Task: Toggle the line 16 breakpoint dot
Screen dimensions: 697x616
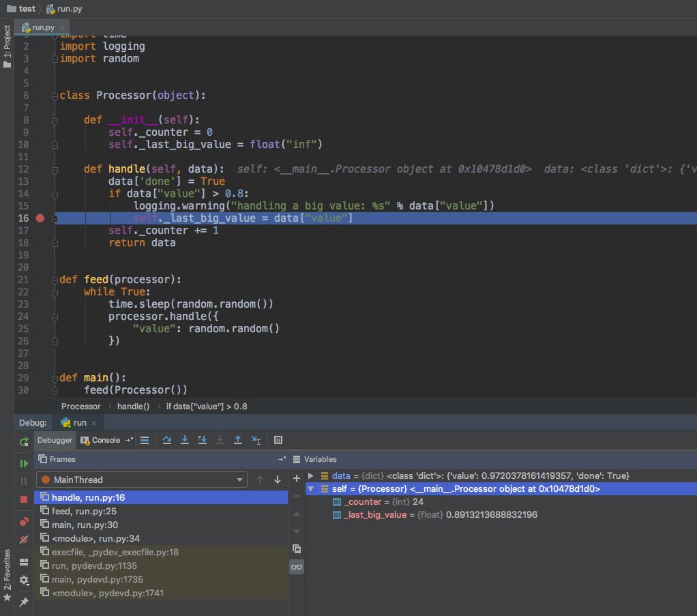Action: tap(40, 218)
